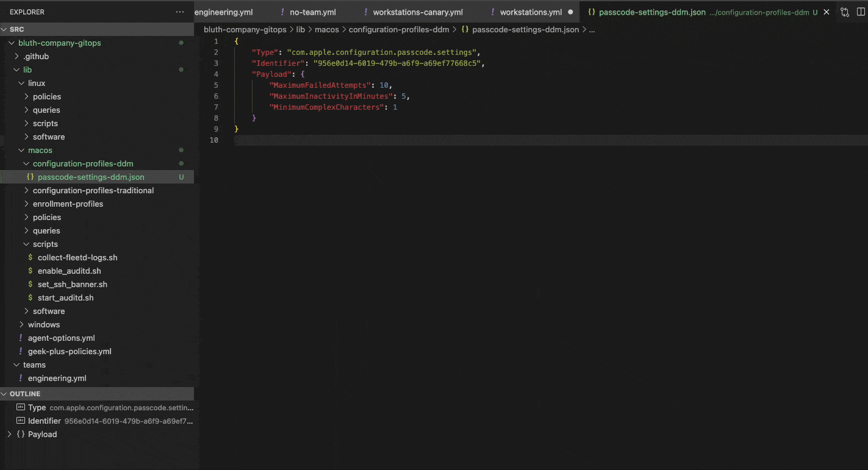Click YAML icon beside agent-options.yml
Viewport: 868px width, 470px height.
point(21,338)
